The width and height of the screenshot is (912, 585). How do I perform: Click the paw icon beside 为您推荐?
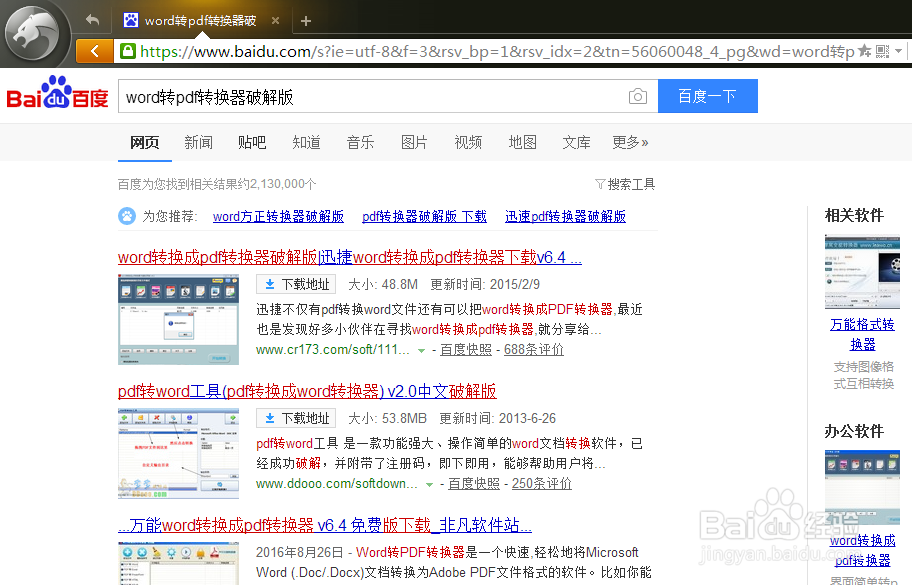point(127,216)
